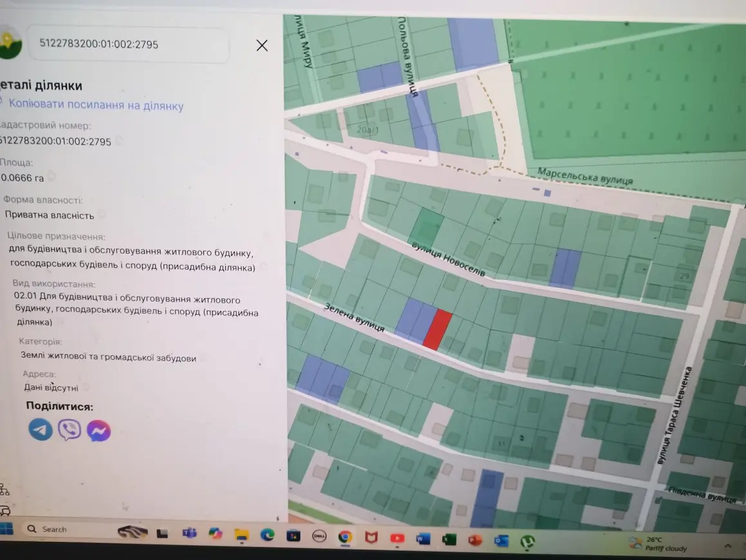
Task: Open uTorrent from the taskbar
Action: coord(527,542)
